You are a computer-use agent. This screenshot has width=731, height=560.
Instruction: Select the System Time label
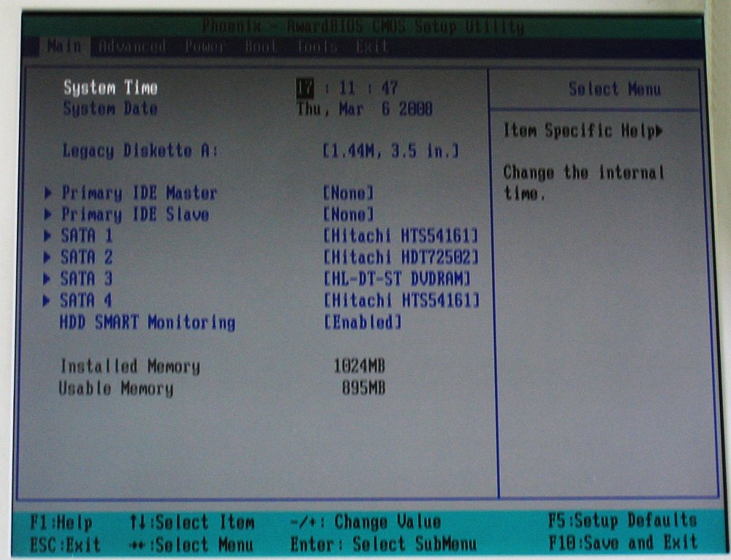tap(110, 88)
